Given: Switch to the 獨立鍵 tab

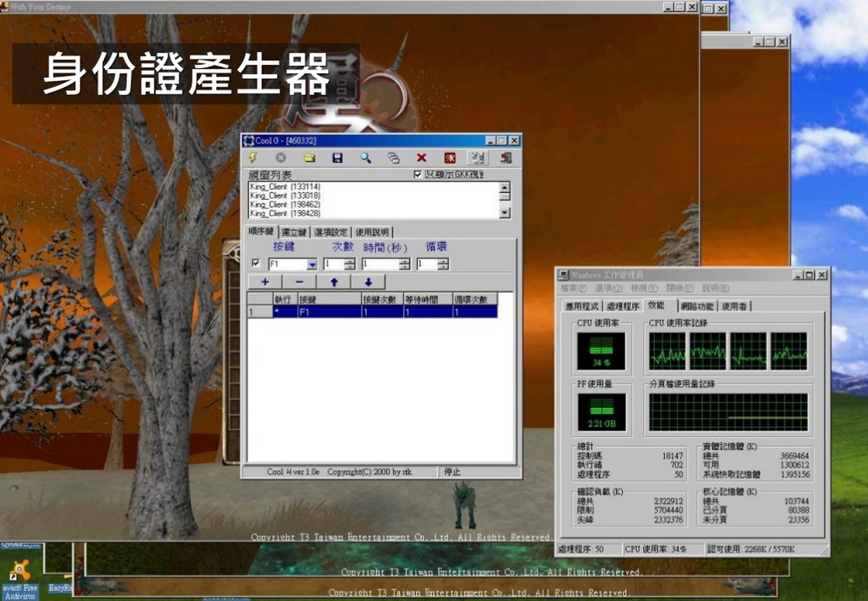Looking at the screenshot, I should pyautogui.click(x=294, y=233).
